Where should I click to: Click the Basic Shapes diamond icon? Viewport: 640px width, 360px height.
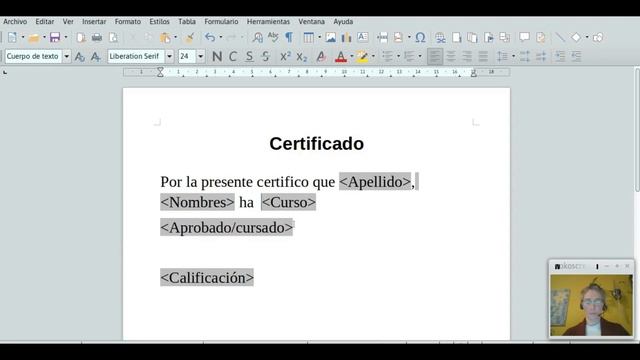pyautogui.click(x=576, y=38)
